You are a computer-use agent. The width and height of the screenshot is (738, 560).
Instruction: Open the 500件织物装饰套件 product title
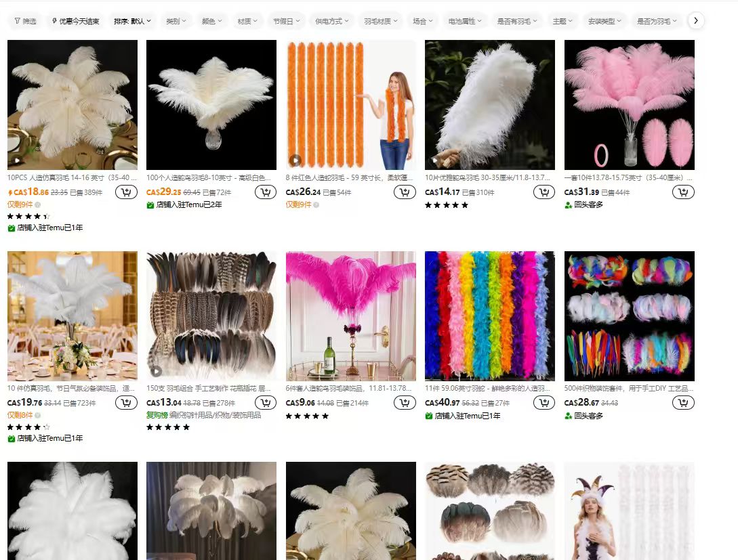tap(628, 389)
